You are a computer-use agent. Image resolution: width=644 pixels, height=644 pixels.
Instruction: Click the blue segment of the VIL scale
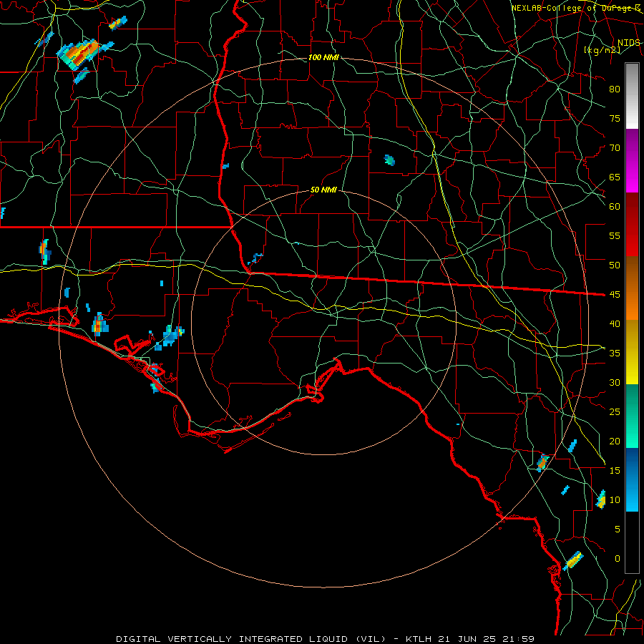632,479
